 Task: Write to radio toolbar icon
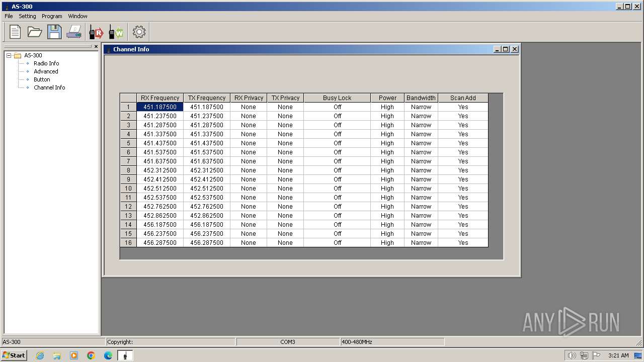(116, 32)
